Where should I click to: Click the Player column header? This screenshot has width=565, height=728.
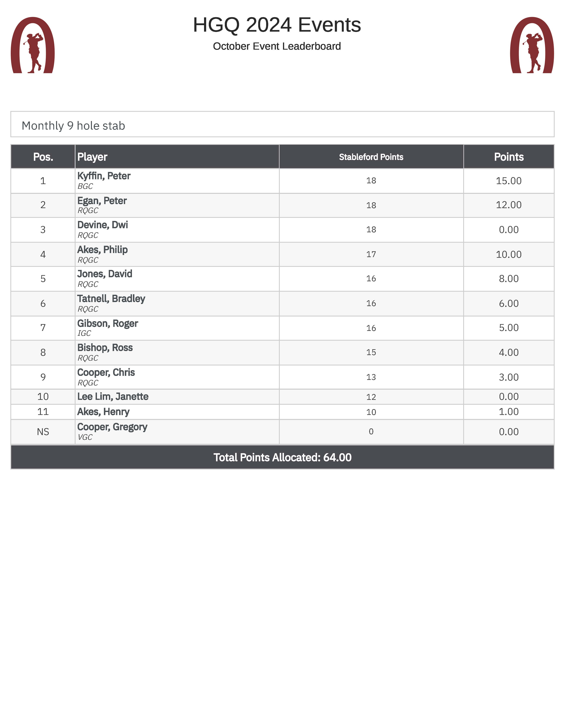pyautogui.click(x=92, y=157)
